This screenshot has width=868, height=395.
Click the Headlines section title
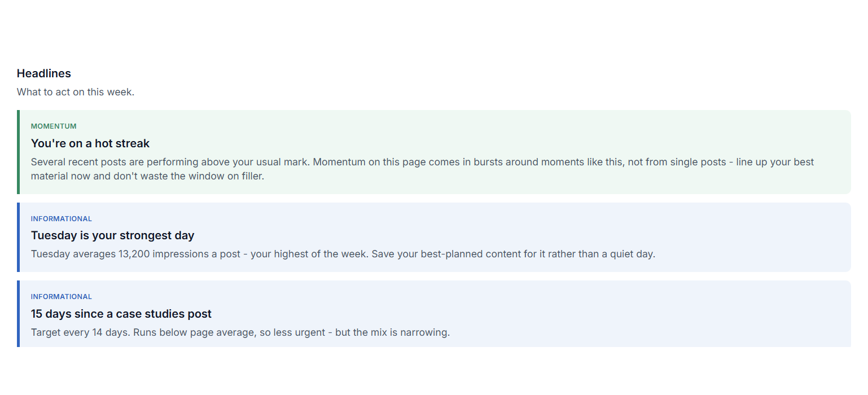point(44,73)
